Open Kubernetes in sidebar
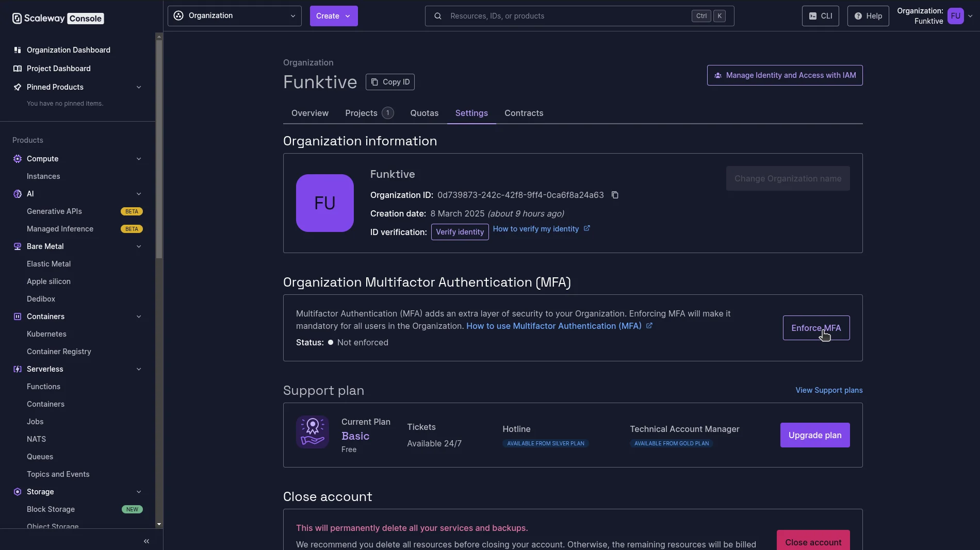The width and height of the screenshot is (980, 550). coord(46,334)
